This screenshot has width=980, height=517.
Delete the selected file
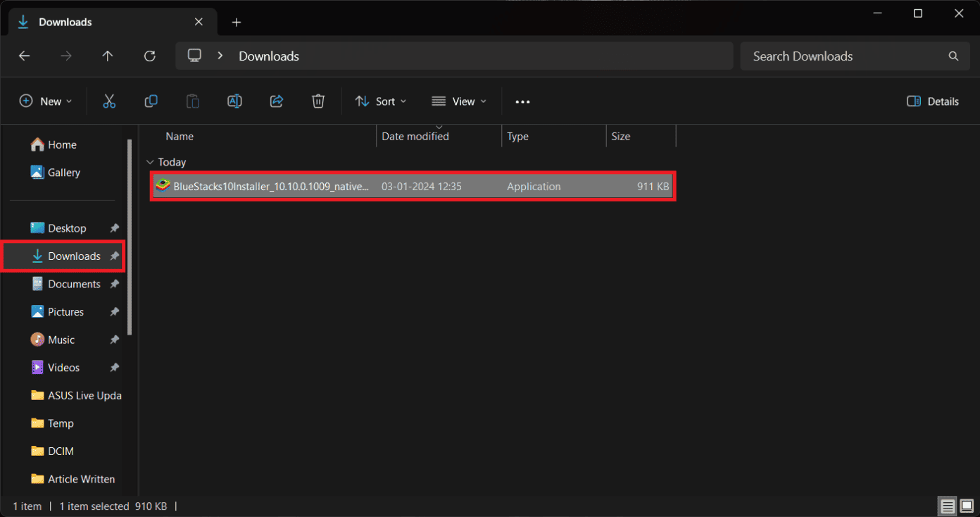tap(318, 101)
